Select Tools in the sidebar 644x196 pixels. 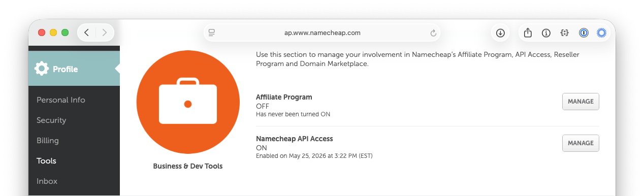[x=46, y=161]
